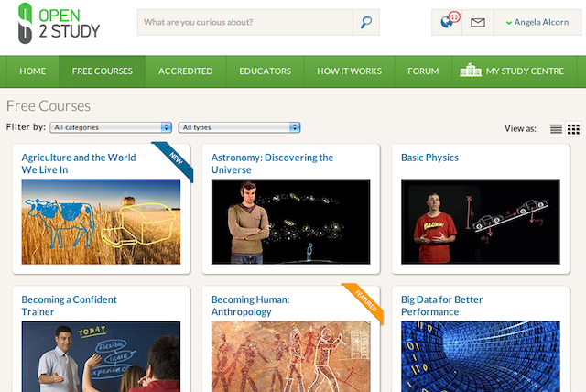Click the magnifying glass search icon

pos(366,22)
